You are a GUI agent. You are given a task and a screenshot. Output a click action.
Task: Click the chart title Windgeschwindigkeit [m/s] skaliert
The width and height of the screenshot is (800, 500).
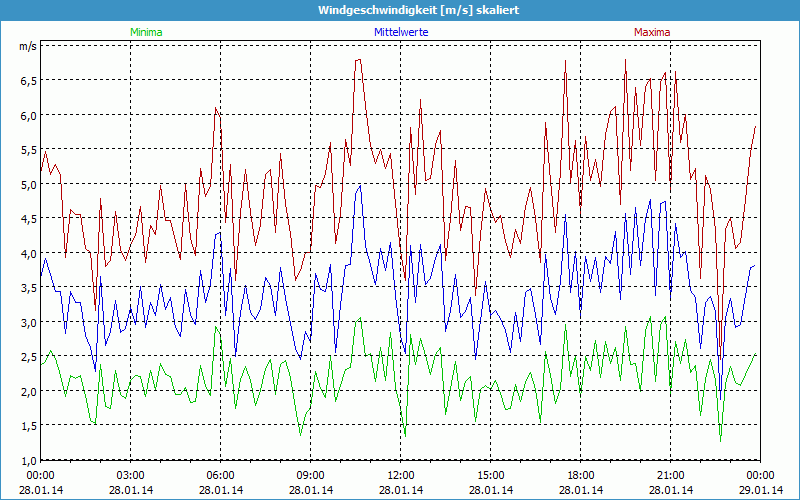[418, 10]
